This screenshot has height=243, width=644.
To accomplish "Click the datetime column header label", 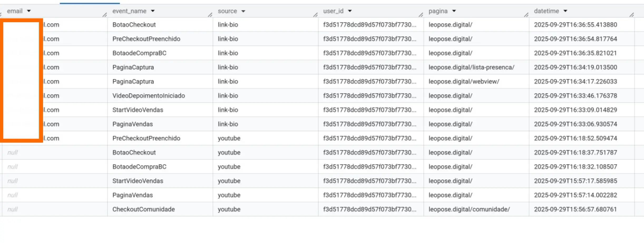I will 546,11.
